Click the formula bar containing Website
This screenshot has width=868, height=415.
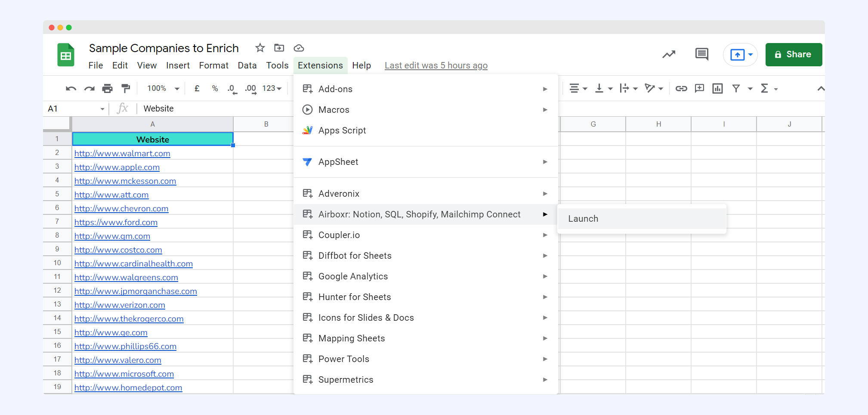coord(482,108)
